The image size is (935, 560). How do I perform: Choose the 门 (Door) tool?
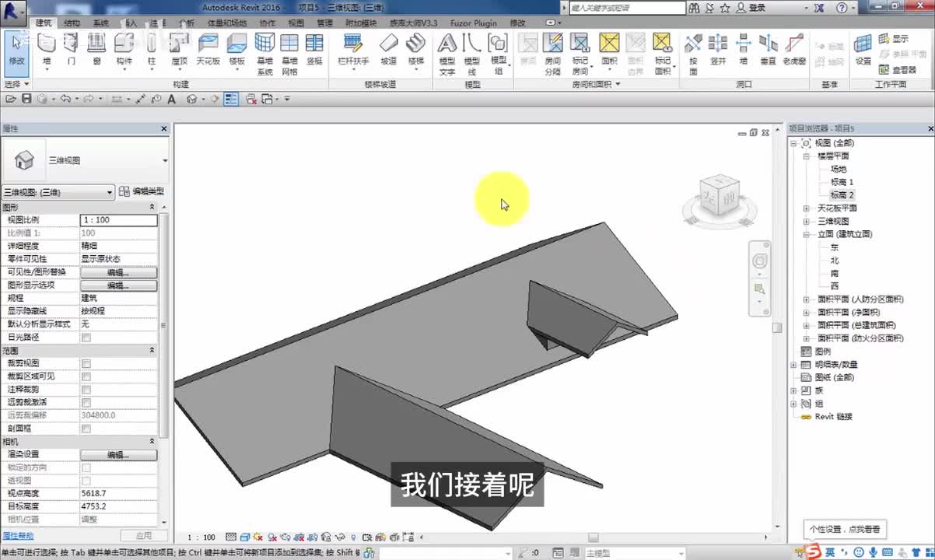[71, 50]
